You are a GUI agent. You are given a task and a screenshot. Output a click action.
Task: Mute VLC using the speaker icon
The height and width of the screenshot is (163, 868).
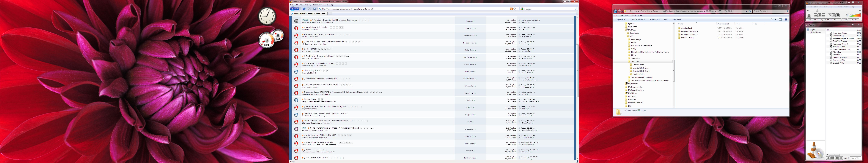847,15
